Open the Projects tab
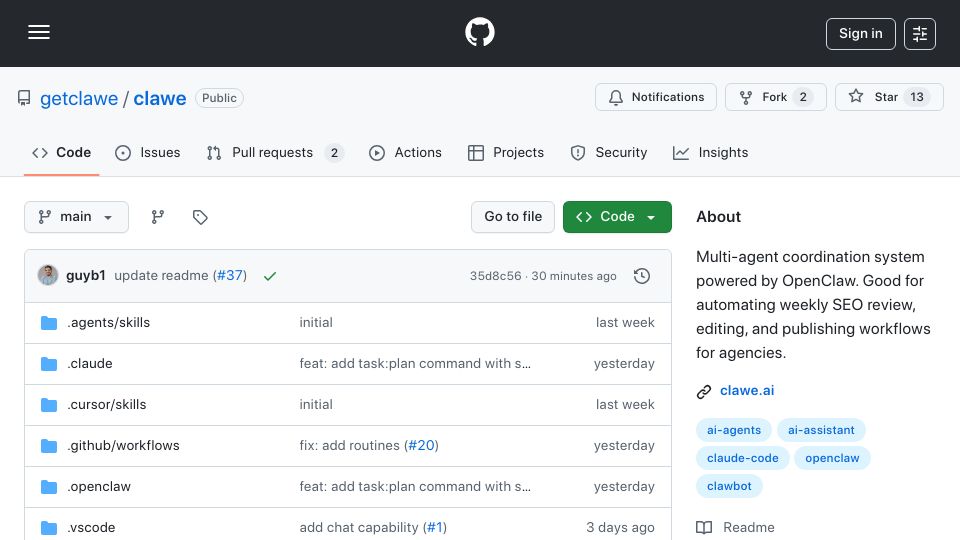960x540 pixels. 506,152
